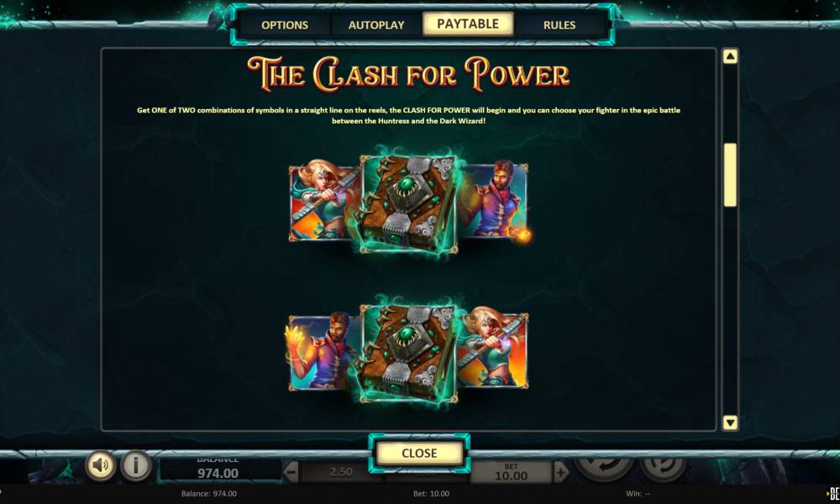This screenshot has width=840, height=504.
Task: Mute sound with the speaker icon
Action: coord(100,465)
